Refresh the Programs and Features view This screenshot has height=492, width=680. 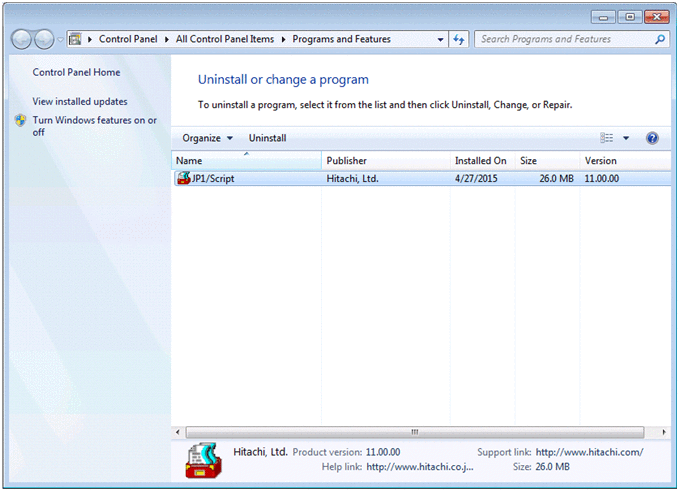(x=459, y=39)
